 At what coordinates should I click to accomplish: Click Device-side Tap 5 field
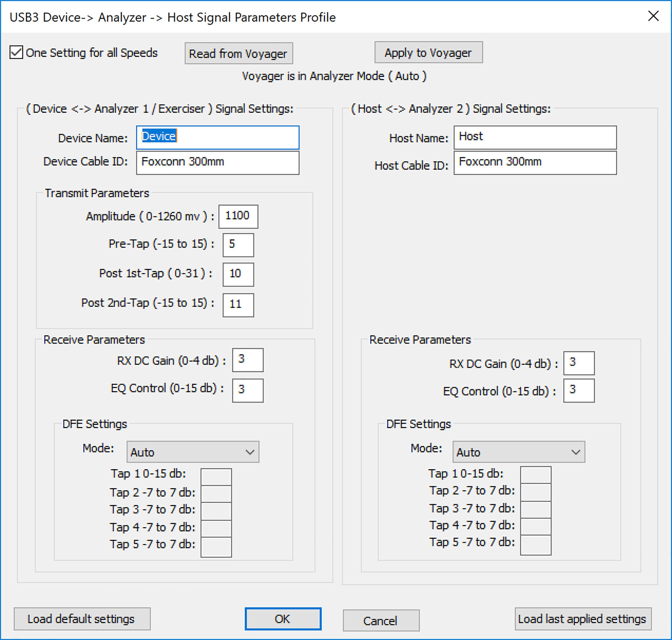coord(216,547)
